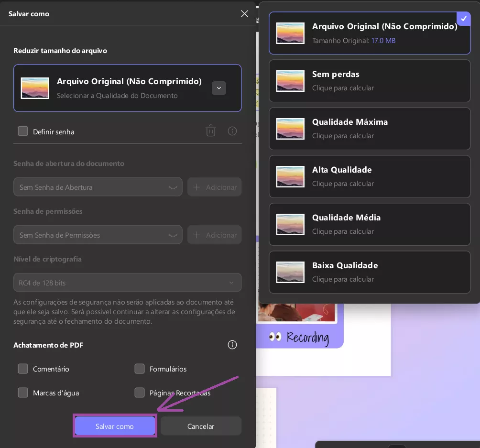Choose the Alta Qualidade option
This screenshot has width=480, height=448.
coord(370,176)
